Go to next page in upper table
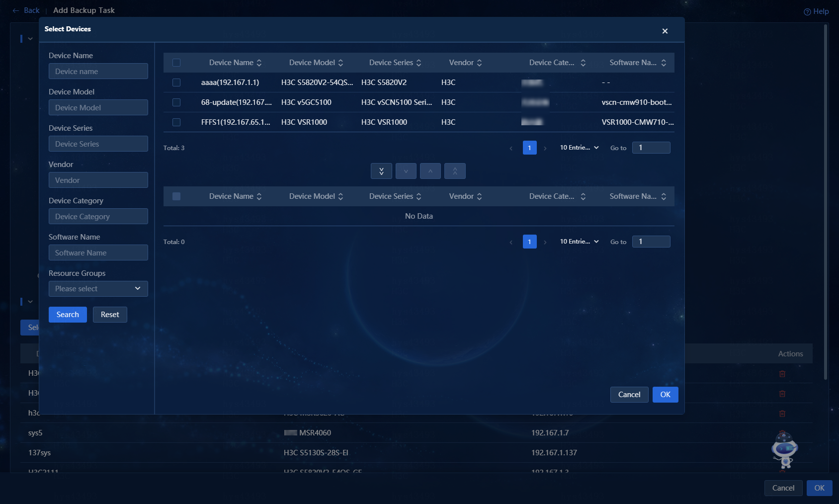 tap(545, 148)
